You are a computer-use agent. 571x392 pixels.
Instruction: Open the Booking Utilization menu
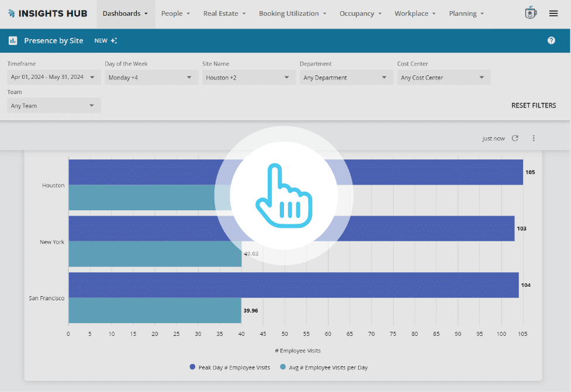(x=293, y=13)
